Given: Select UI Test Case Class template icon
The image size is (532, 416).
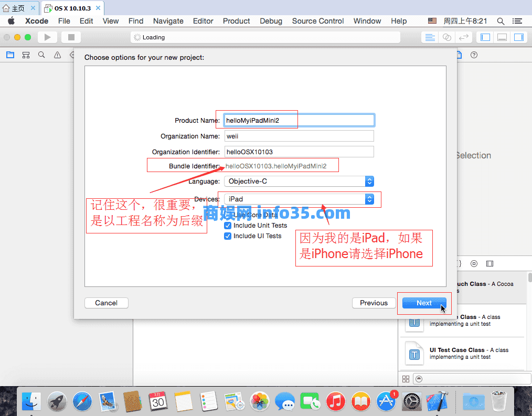Looking at the screenshot, I should pyautogui.click(x=414, y=353).
